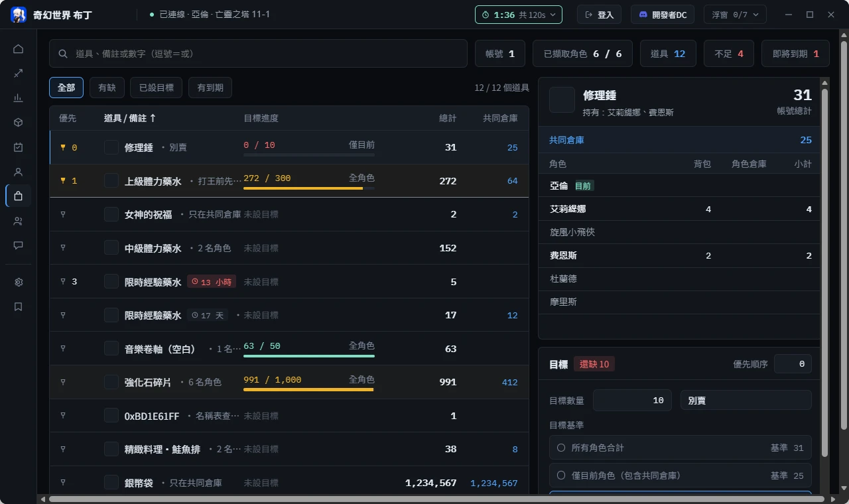Click the 13 小時 expiry badge
849x504 pixels.
click(212, 282)
